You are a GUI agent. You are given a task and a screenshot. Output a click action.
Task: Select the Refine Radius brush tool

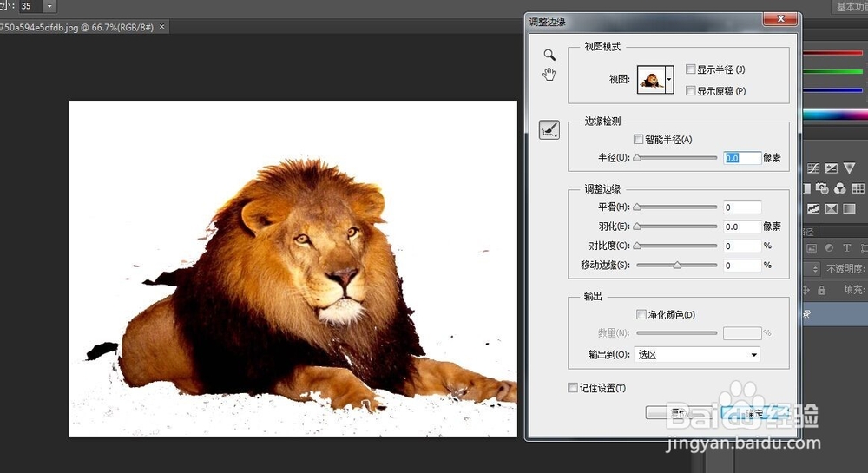coord(549,130)
